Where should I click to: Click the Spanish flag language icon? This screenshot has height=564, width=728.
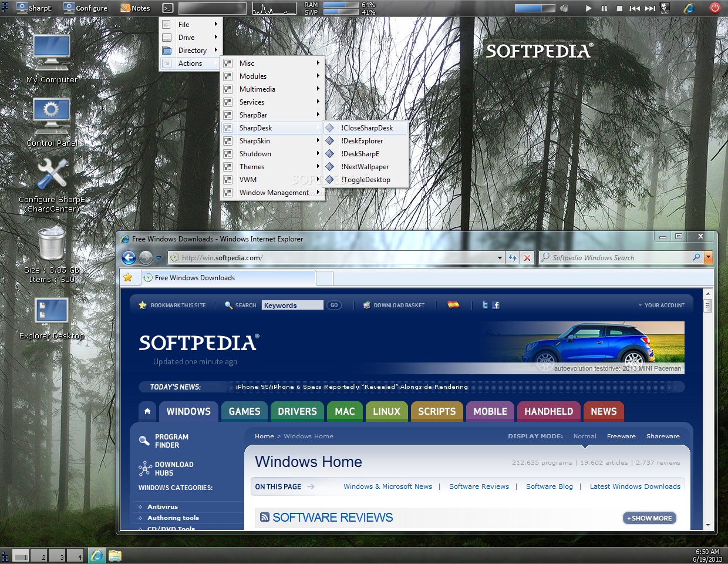[x=453, y=304]
